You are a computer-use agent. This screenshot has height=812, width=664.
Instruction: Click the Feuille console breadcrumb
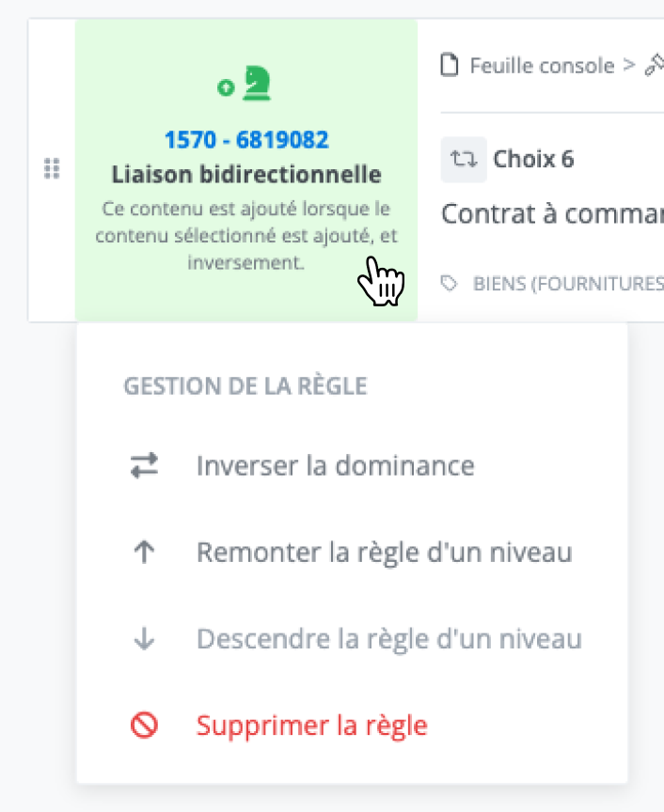click(x=542, y=66)
